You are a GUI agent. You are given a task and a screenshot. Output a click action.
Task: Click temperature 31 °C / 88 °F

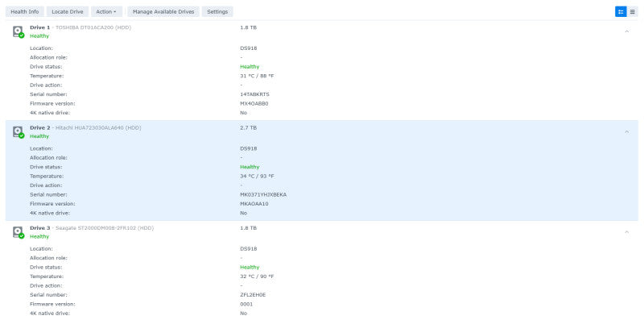click(257, 76)
